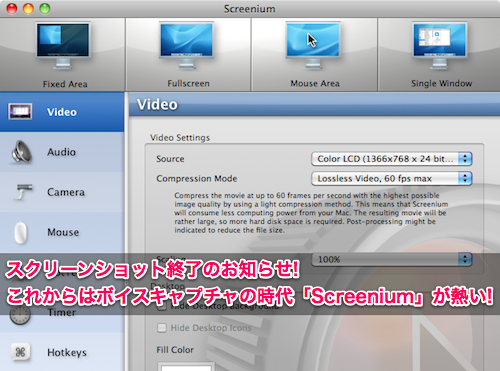Screen dimensions: 500x371
Task: Click the Screenium window title
Action: point(249,9)
